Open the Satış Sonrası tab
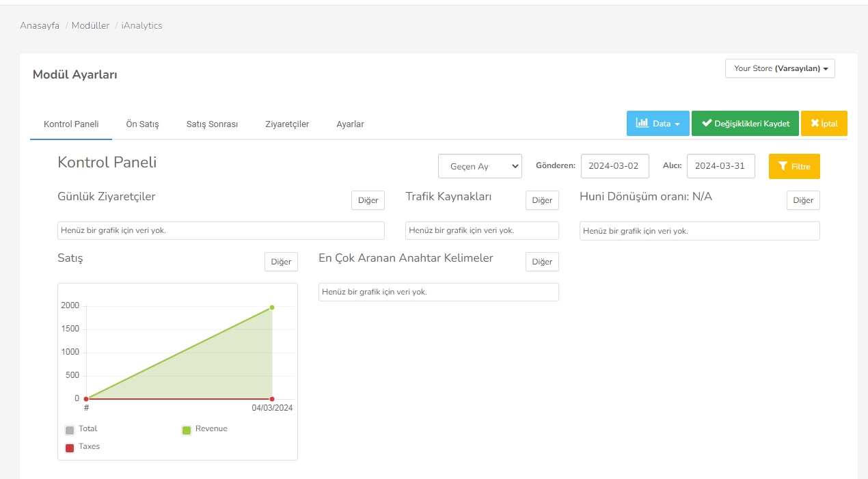The image size is (868, 479). pyautogui.click(x=212, y=124)
